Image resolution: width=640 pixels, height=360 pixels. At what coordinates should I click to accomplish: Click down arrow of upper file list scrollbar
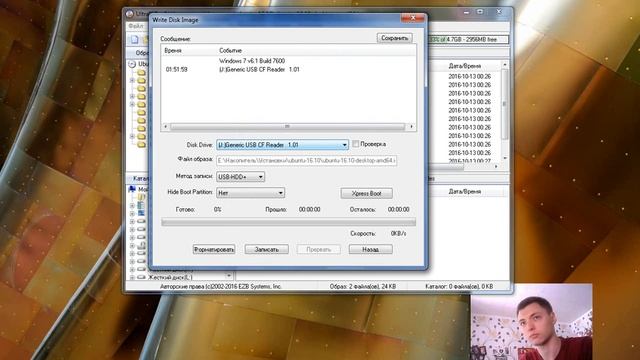coord(505,158)
